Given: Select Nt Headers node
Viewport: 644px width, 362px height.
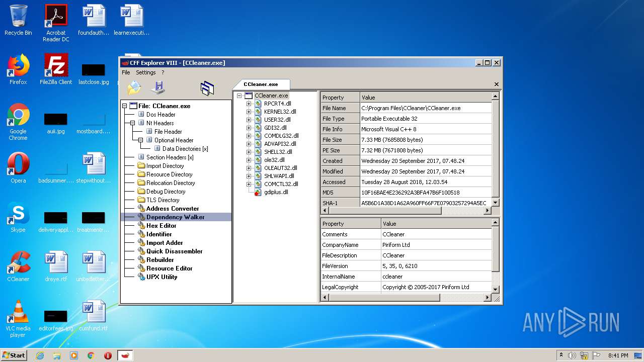Looking at the screenshot, I should click(x=160, y=123).
